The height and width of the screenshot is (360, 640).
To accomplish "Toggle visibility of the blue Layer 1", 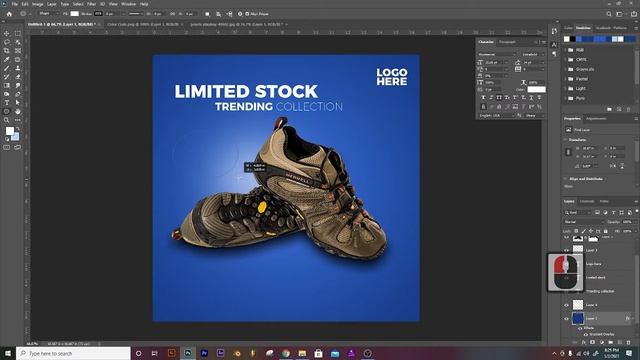I will click(566, 319).
